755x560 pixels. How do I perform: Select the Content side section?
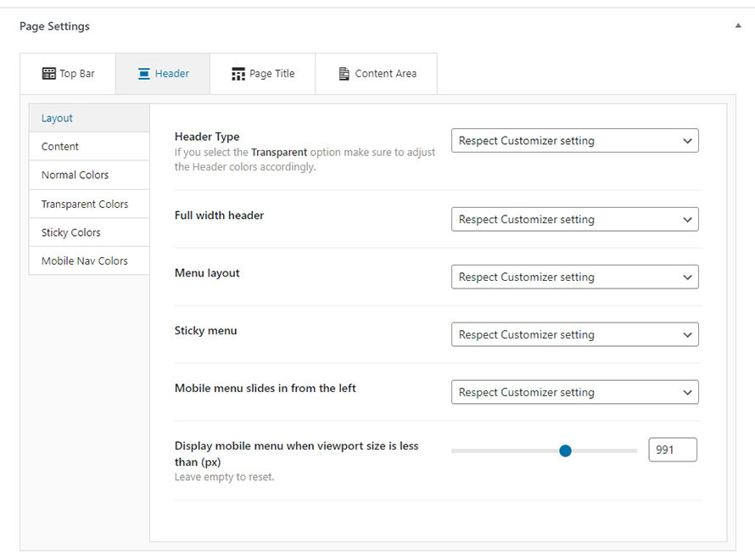89,147
